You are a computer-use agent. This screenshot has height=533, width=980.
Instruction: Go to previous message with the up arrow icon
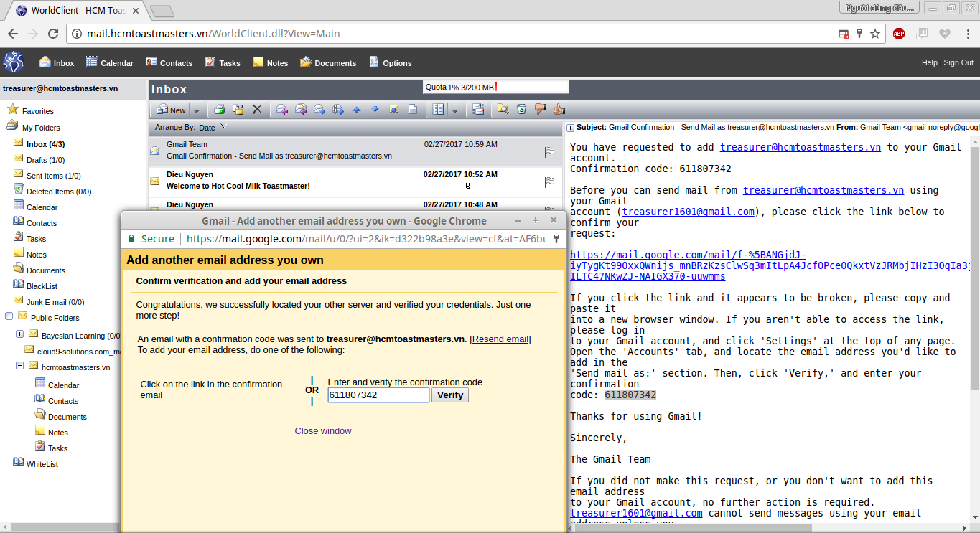coord(356,110)
